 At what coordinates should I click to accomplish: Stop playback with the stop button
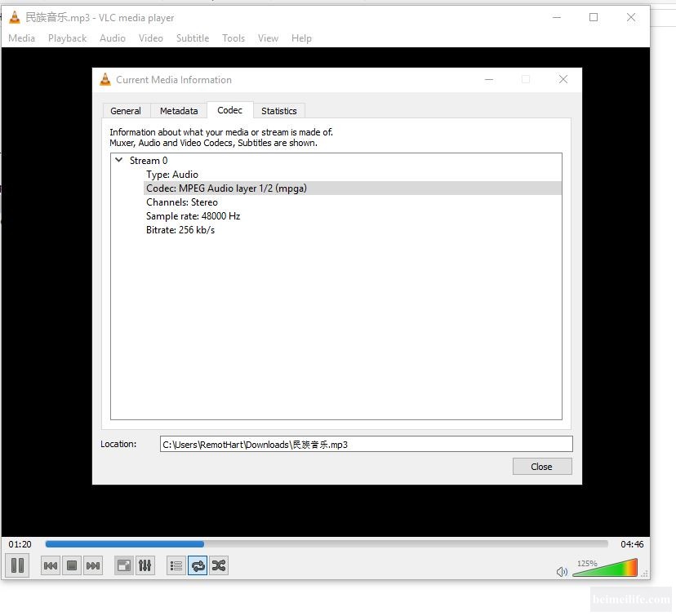point(72,565)
